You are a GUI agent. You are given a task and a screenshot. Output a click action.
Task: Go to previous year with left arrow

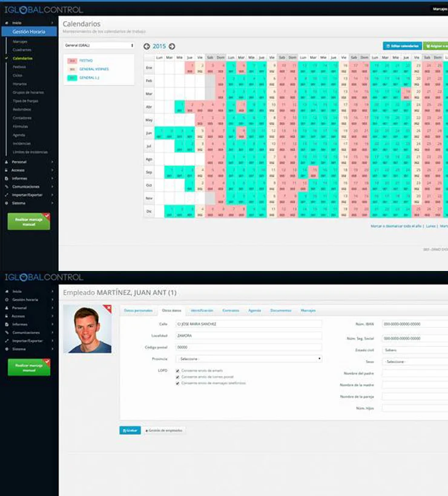147,46
